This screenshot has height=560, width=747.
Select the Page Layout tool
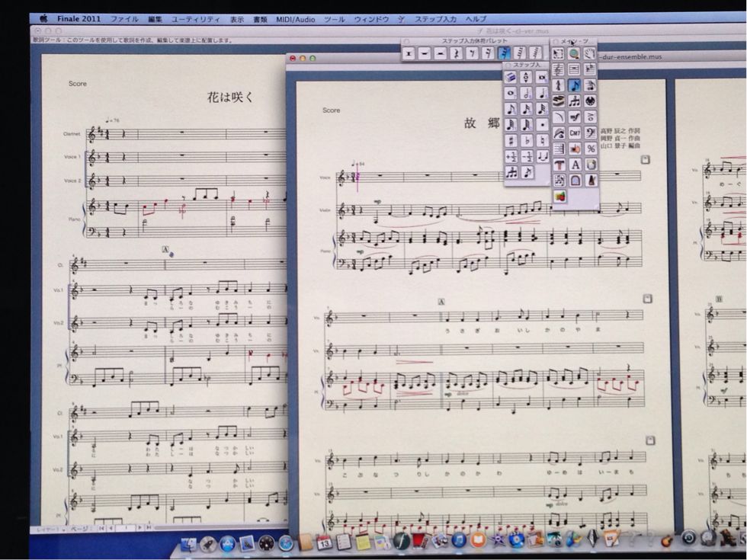(x=591, y=165)
